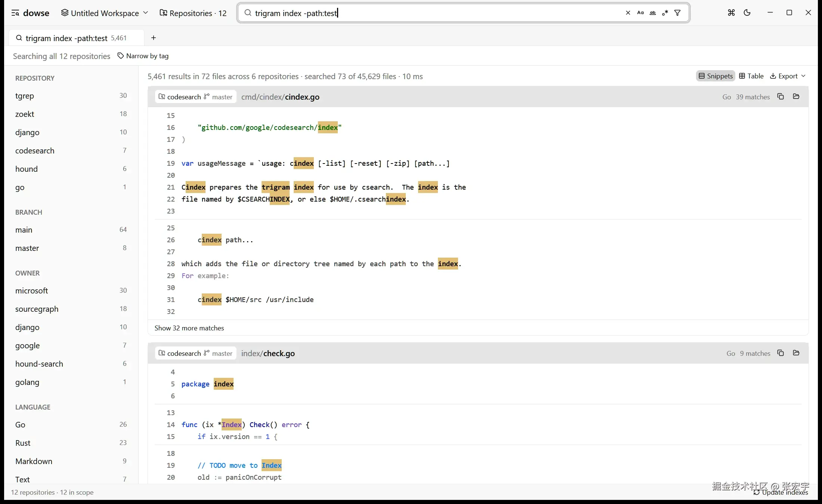822x504 pixels.
Task: Filter by Rust language
Action: click(71, 443)
